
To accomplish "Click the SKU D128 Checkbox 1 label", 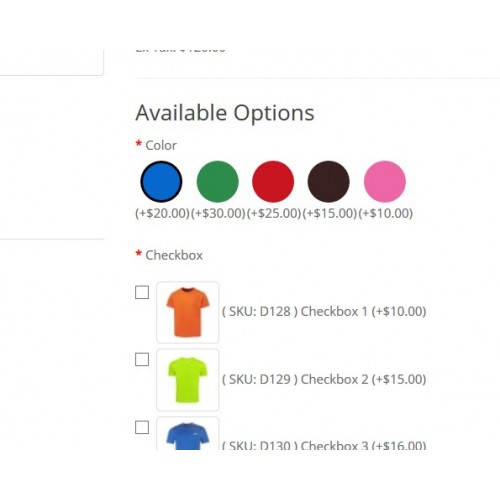I will (324, 312).
